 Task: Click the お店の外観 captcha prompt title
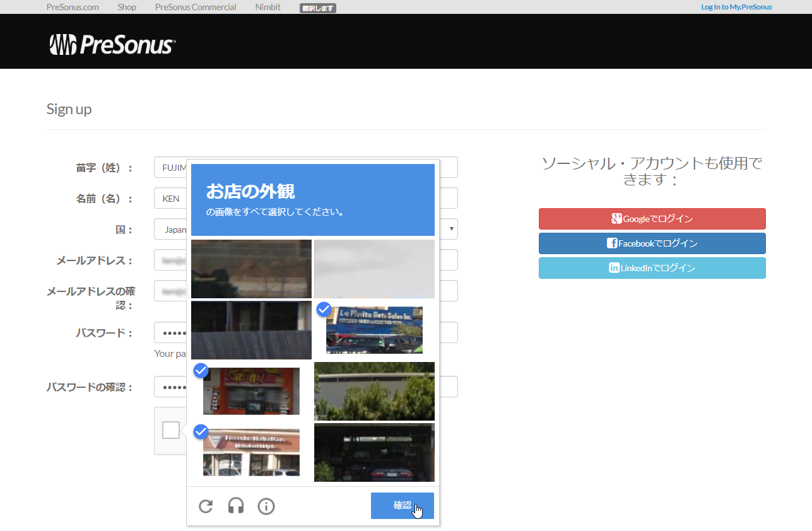click(x=250, y=191)
